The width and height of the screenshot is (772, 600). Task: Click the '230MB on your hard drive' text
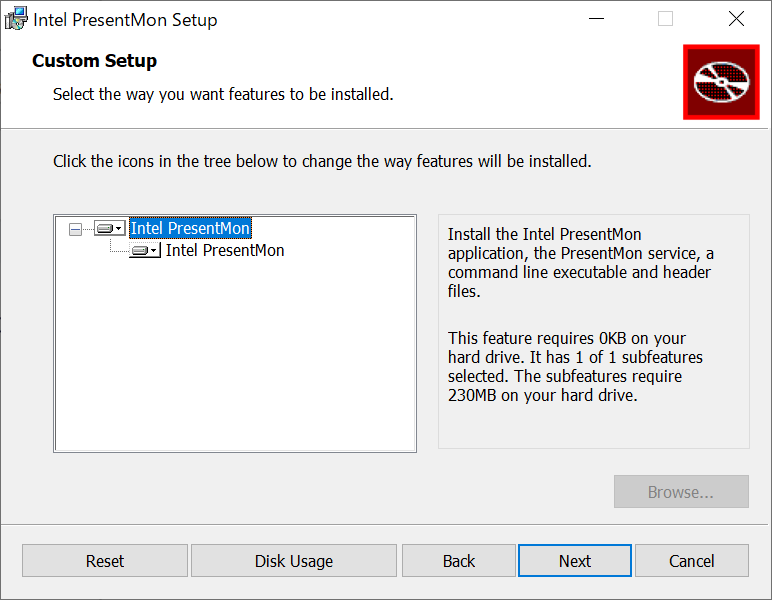tap(543, 395)
